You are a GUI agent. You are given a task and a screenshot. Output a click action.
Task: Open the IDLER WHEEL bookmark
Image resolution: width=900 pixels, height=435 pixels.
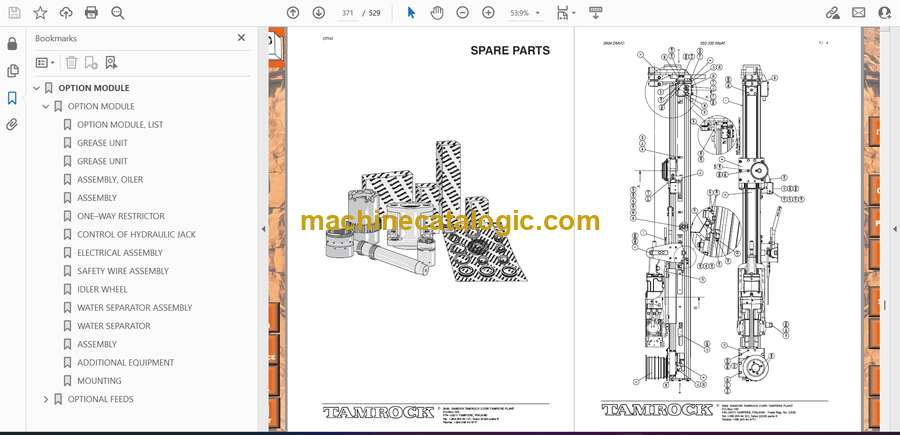[x=102, y=289]
